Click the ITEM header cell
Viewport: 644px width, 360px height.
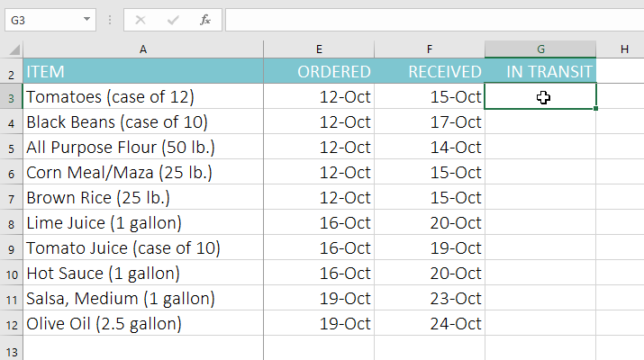coord(143,72)
